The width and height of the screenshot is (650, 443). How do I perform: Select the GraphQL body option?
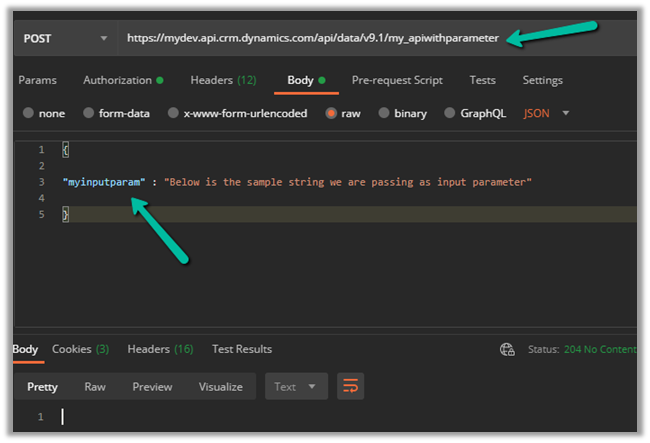pos(450,113)
